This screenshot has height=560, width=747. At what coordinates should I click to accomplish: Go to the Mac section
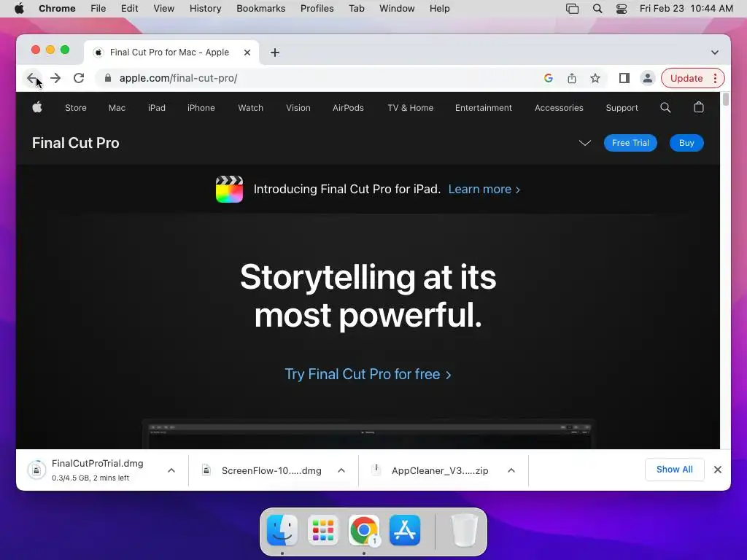117,108
